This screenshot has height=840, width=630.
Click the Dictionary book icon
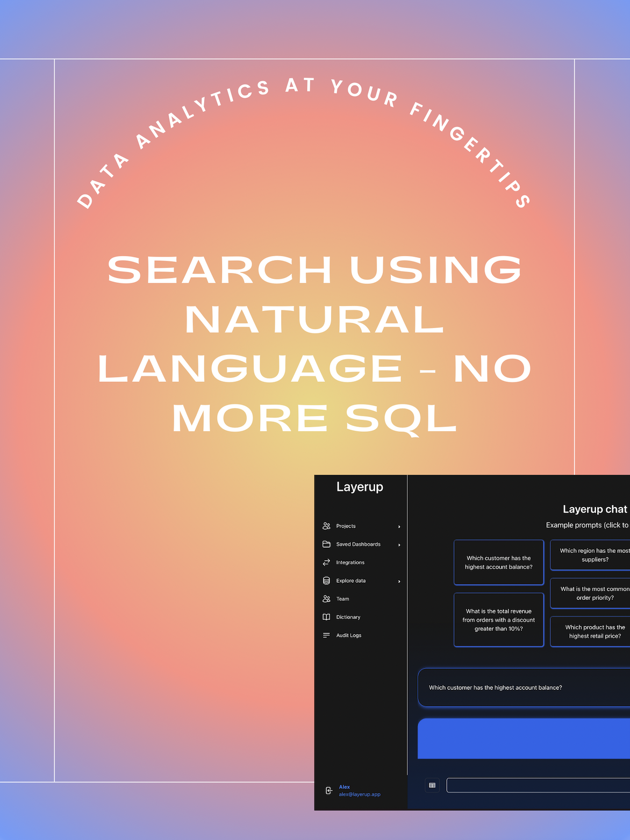(x=326, y=617)
